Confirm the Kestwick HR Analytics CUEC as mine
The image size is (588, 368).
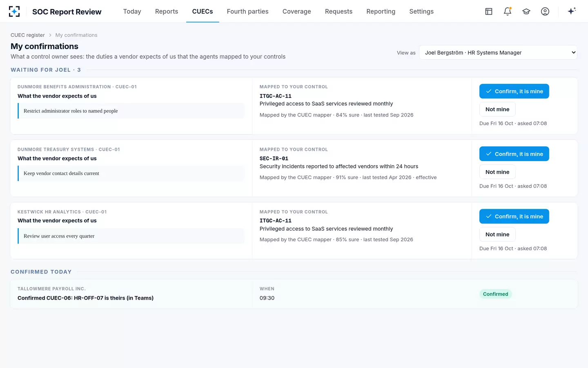click(514, 216)
